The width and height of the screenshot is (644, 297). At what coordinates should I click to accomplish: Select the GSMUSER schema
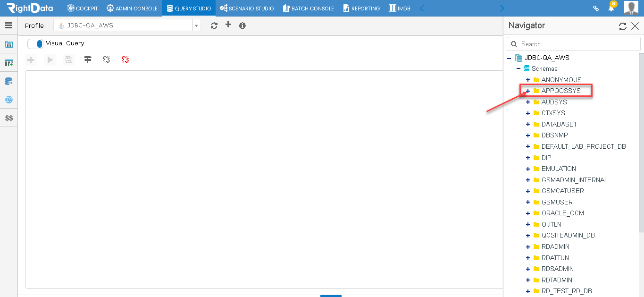pyautogui.click(x=557, y=202)
